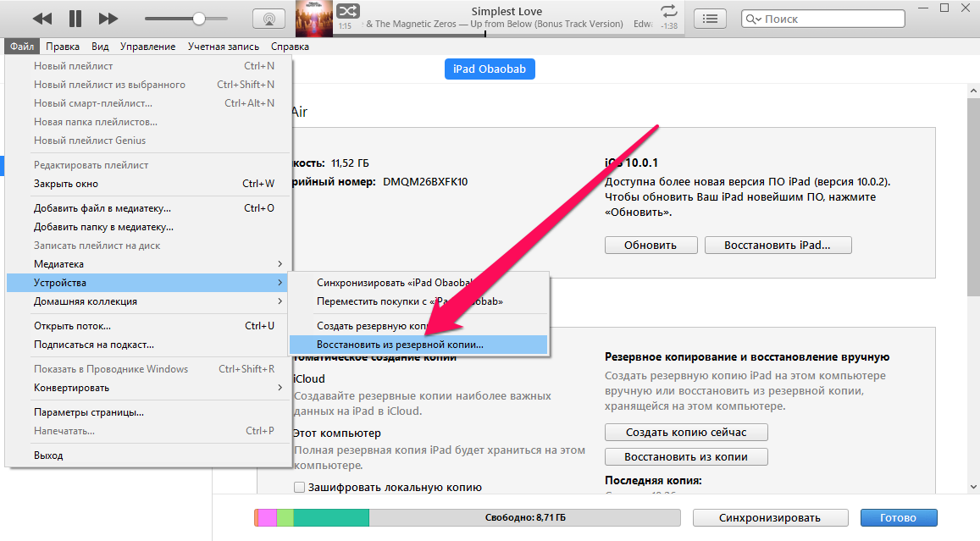Click the Свободно: 8,71 ГБ label
The width and height of the screenshot is (980, 541).
click(525, 517)
